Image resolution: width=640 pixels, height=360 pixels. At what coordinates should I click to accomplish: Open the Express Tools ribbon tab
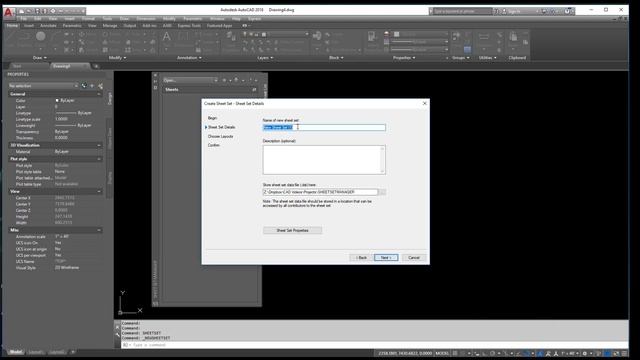click(x=189, y=26)
